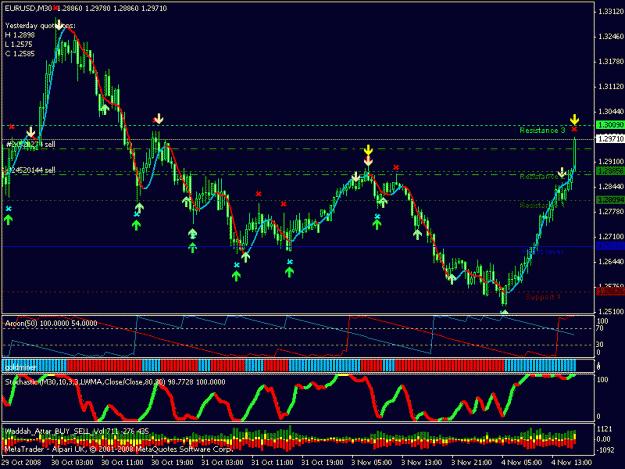Click the 1.29710 current price tag
The width and height of the screenshot is (625, 469).
610,139
